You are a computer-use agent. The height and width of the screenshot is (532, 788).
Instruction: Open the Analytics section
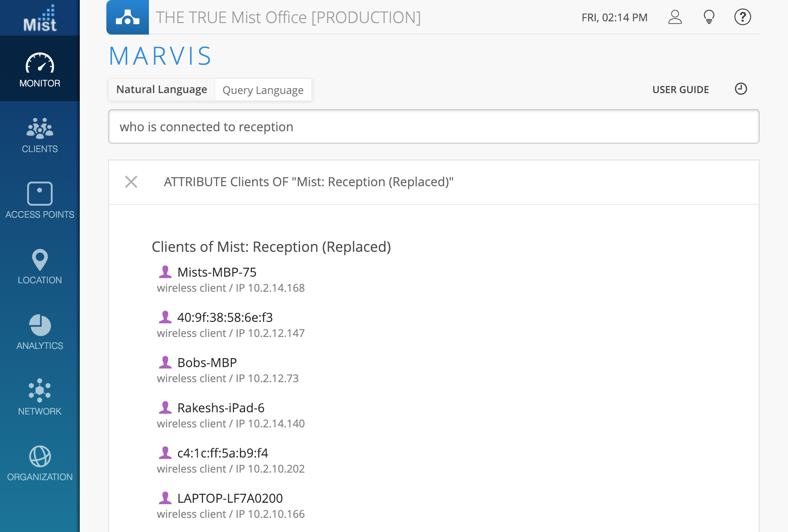pos(40,331)
